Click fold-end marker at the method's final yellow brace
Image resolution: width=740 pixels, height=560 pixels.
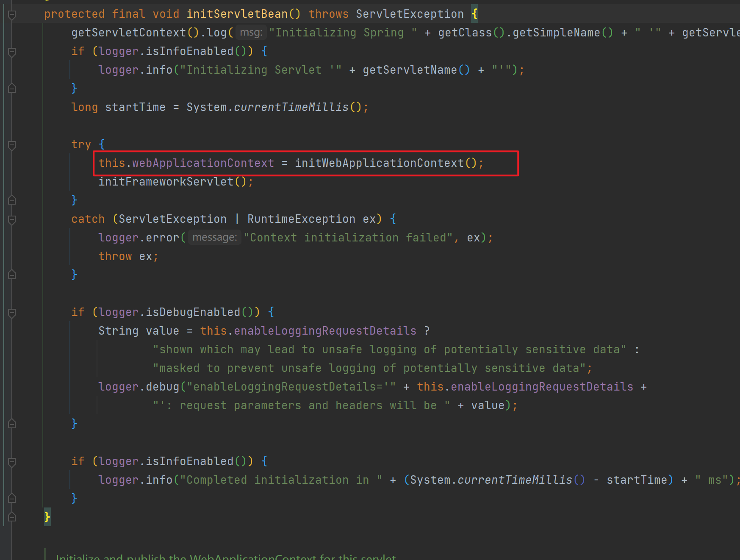pos(12,517)
